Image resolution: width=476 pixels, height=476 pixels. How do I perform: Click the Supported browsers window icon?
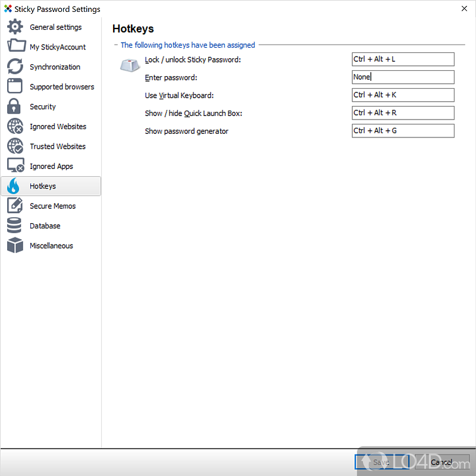pos(15,86)
